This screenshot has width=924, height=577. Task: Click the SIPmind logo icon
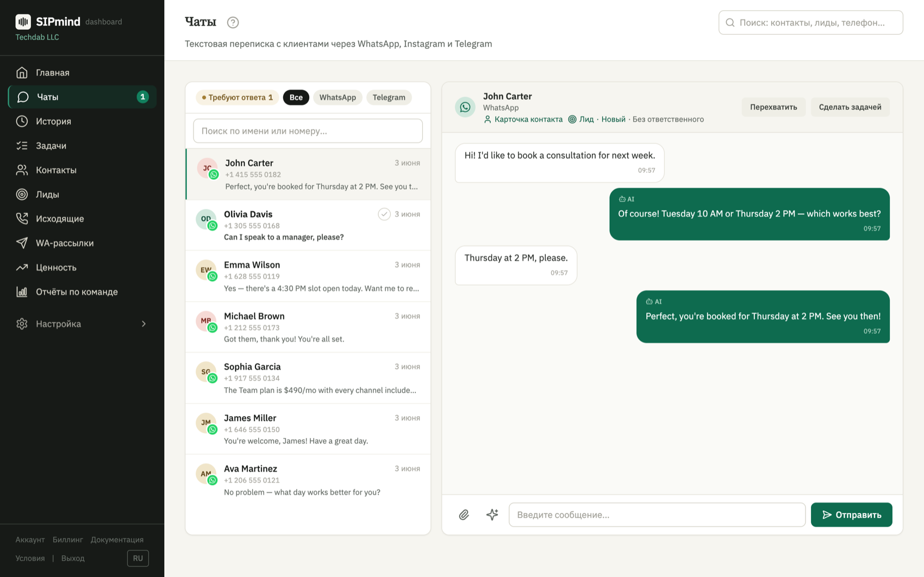[23, 22]
